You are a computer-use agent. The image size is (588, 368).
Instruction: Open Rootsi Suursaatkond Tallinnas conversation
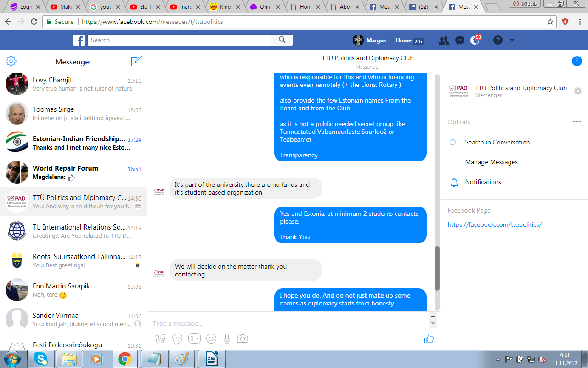(x=73, y=260)
